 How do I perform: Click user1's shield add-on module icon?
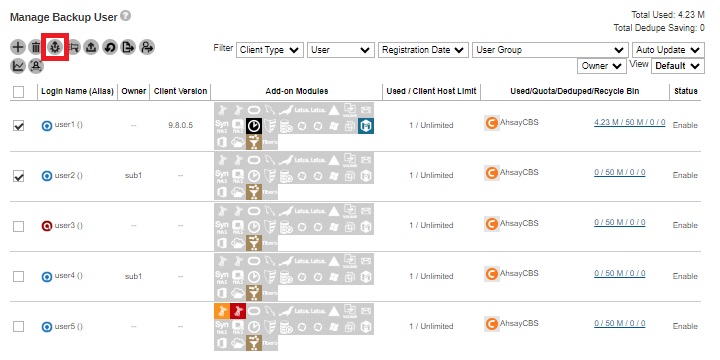pyautogui.click(x=270, y=126)
